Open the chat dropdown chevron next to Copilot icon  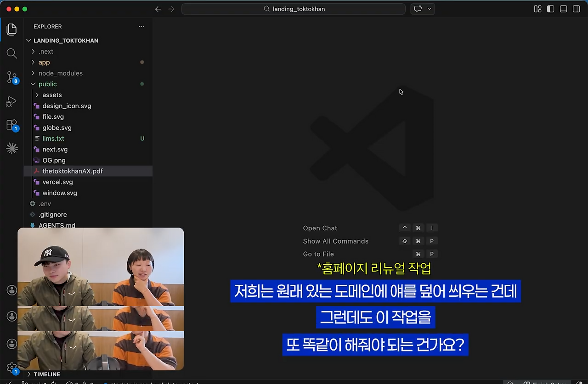point(430,9)
